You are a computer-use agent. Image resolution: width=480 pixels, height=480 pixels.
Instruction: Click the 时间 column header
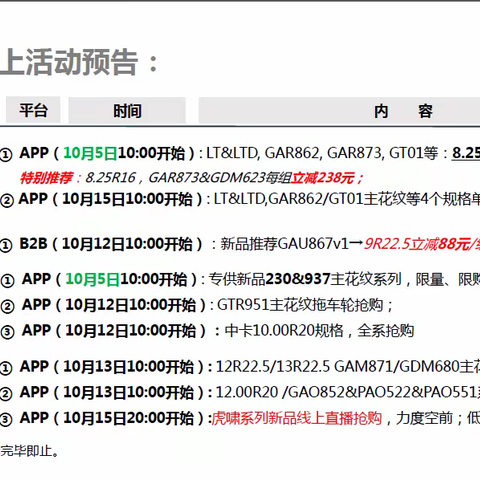(127, 111)
